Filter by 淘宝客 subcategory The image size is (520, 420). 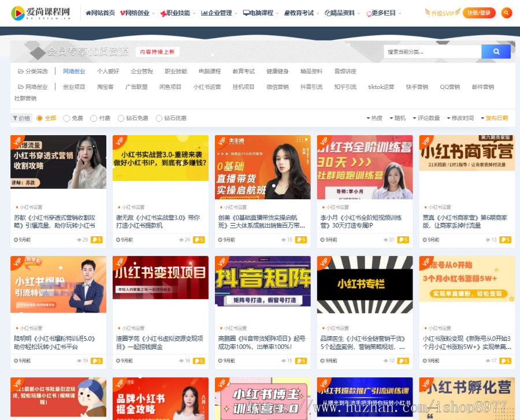click(x=105, y=87)
